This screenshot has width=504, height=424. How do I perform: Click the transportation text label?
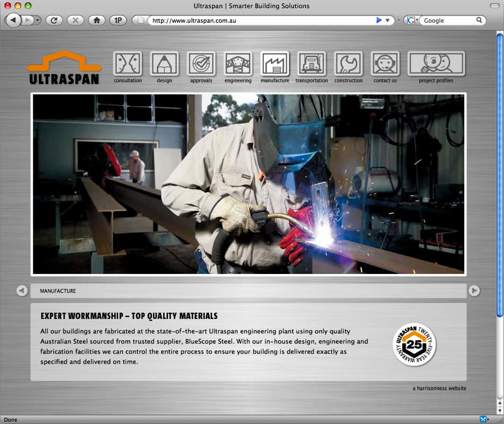312,81
